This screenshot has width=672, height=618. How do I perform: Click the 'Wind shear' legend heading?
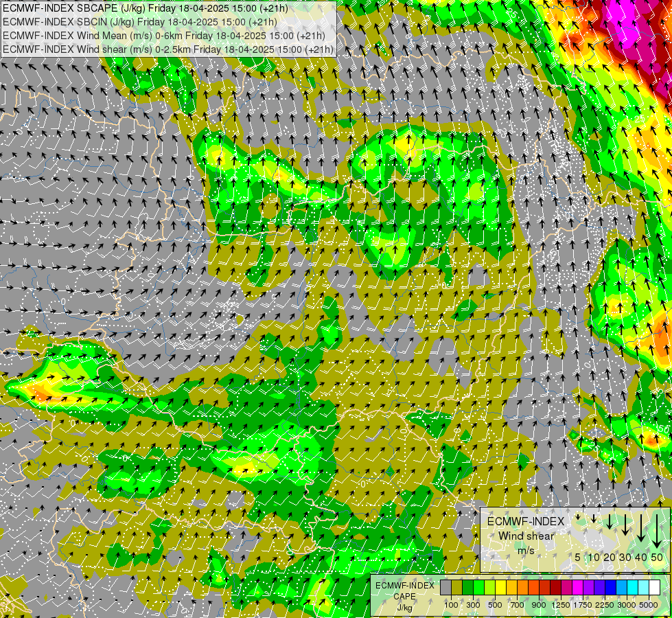pos(526,536)
